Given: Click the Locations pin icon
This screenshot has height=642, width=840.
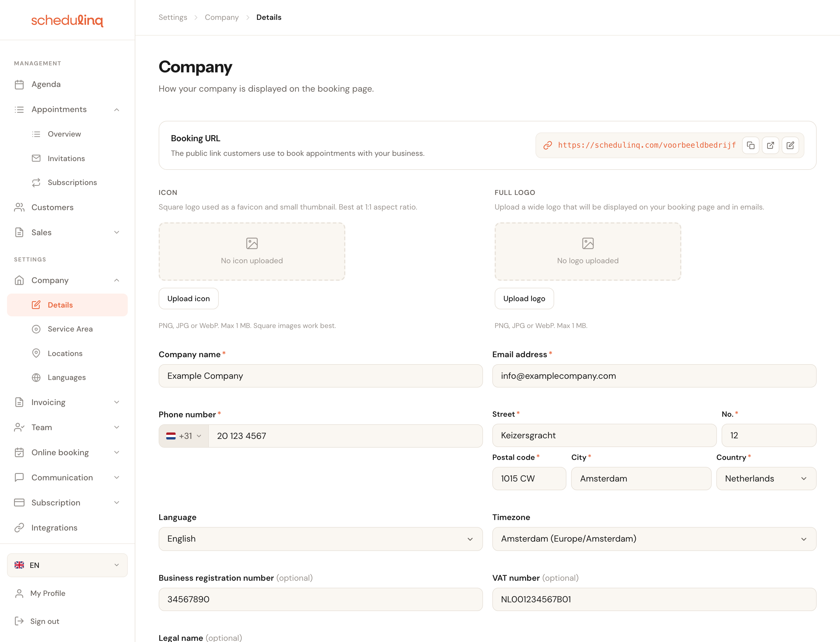Looking at the screenshot, I should [x=36, y=353].
